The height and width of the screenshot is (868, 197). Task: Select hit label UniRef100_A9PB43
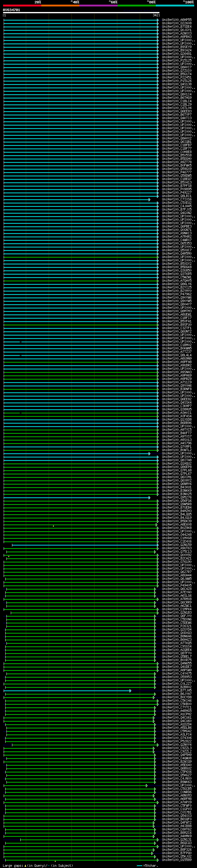[177, 37]
